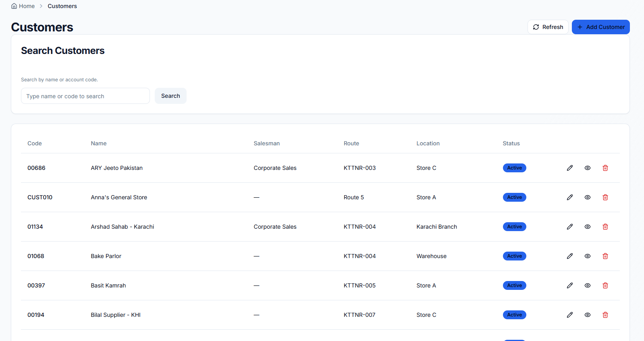The image size is (644, 341).
Task: Click the trash icon for Bake Parlor
Action: tap(605, 256)
